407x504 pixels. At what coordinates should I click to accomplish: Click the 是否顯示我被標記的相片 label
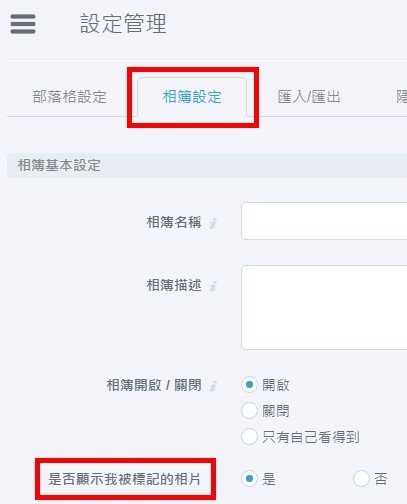(x=124, y=479)
